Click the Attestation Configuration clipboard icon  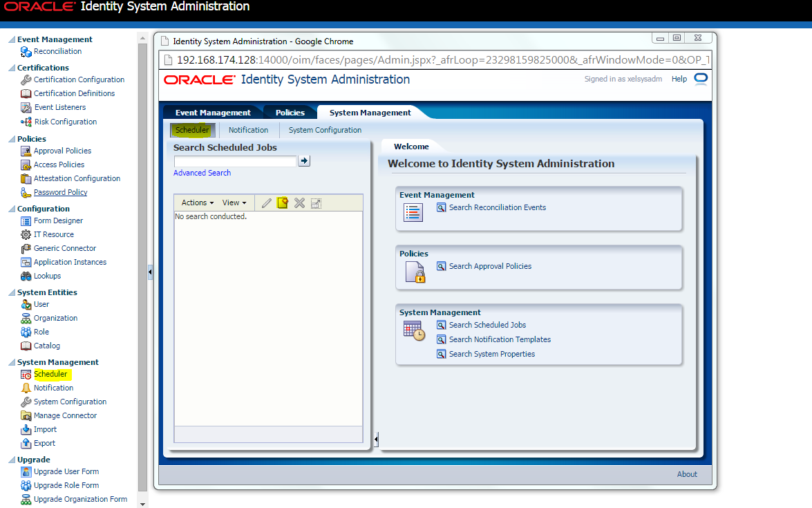[x=26, y=178]
